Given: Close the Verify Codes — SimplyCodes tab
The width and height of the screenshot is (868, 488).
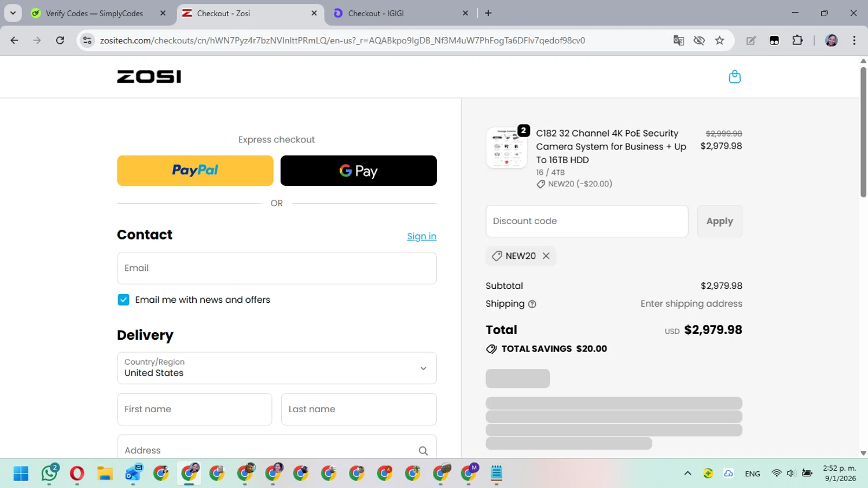Looking at the screenshot, I should coord(163,13).
